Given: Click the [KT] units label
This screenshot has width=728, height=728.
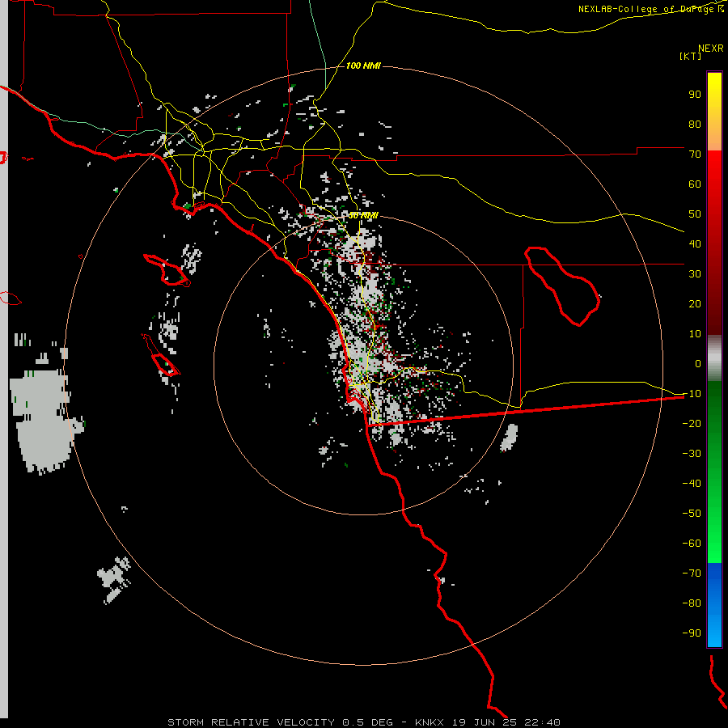Looking at the screenshot, I should pos(690,56).
